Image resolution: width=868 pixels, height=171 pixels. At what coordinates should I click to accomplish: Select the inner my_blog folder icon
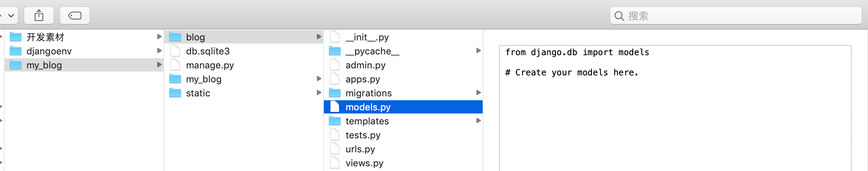pos(175,79)
